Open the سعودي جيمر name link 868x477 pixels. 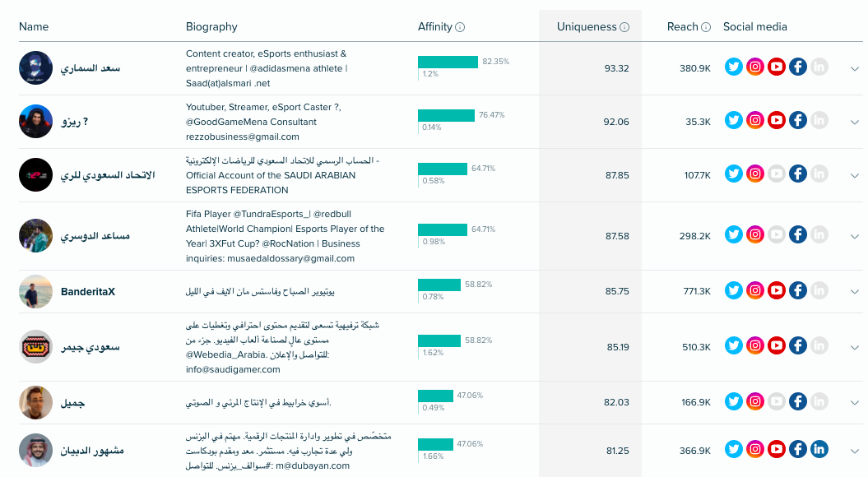tap(91, 348)
